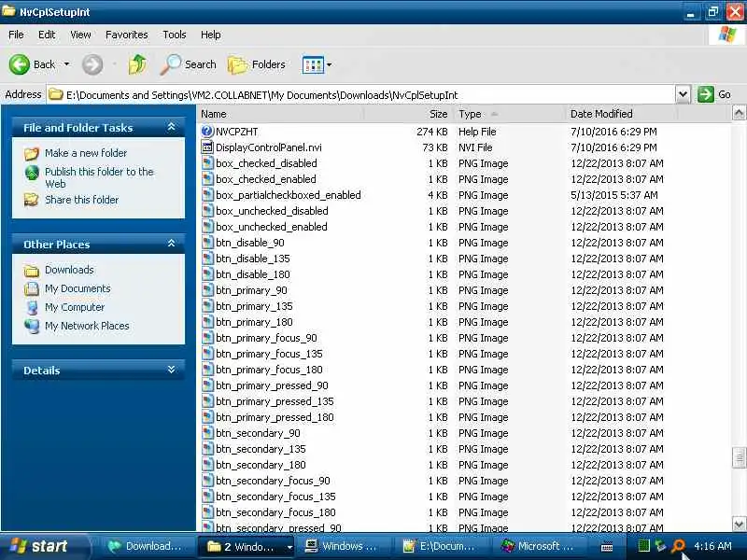Expand the Details panel
Viewport: 747px width, 560px height.
[x=172, y=370]
